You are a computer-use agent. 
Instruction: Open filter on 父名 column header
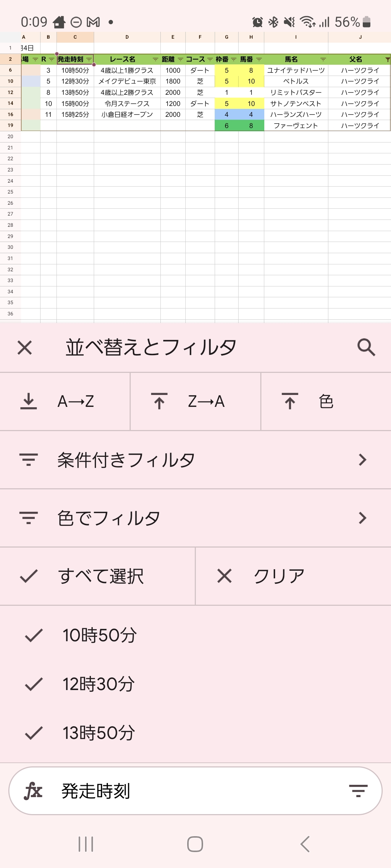[x=387, y=59]
